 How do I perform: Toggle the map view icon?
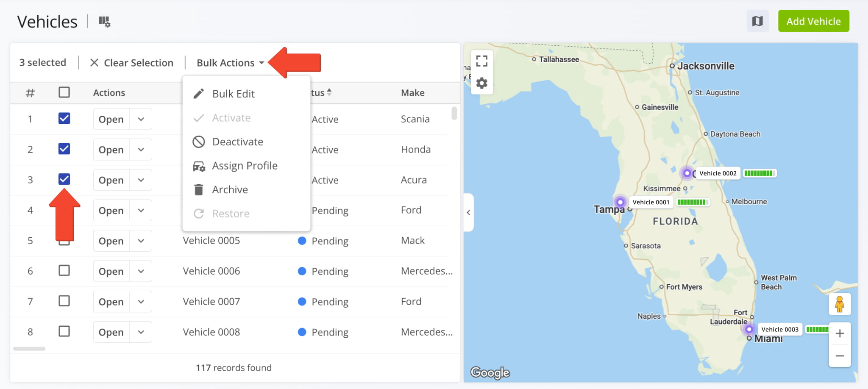[757, 21]
